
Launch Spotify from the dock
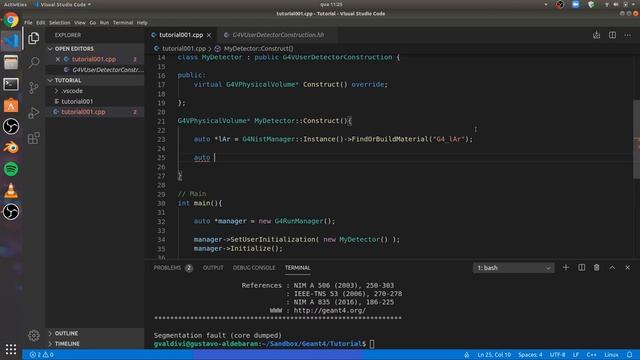(11, 169)
